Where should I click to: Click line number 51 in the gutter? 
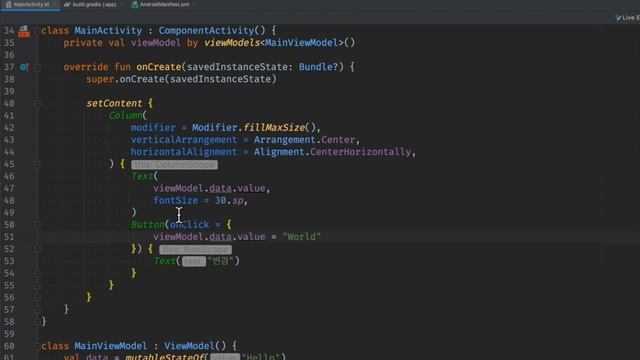click(x=9, y=237)
